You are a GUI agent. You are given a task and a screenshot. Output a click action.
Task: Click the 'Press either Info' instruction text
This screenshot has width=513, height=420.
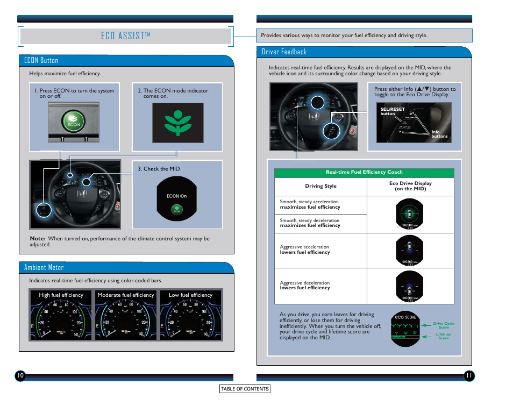415,91
